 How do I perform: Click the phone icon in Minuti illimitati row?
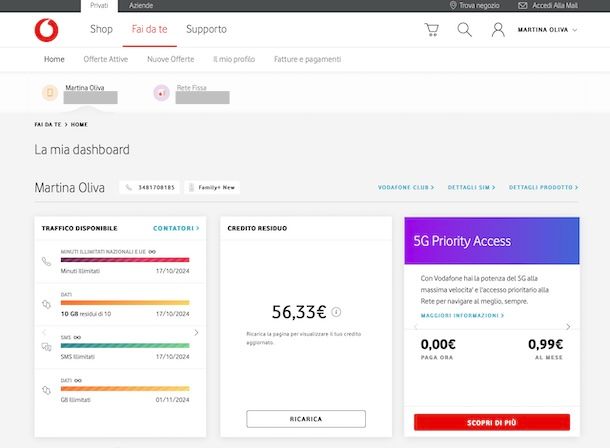coord(46,261)
